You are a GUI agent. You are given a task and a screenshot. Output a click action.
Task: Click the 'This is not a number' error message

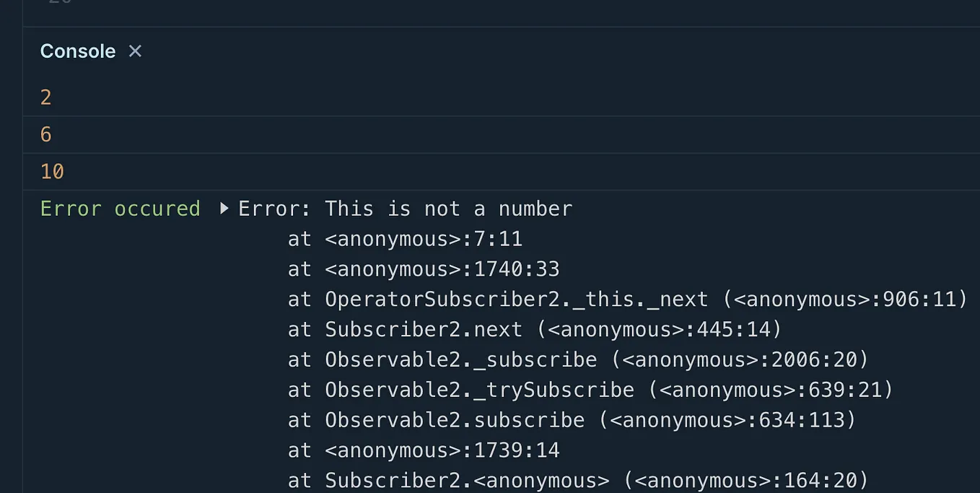point(404,209)
